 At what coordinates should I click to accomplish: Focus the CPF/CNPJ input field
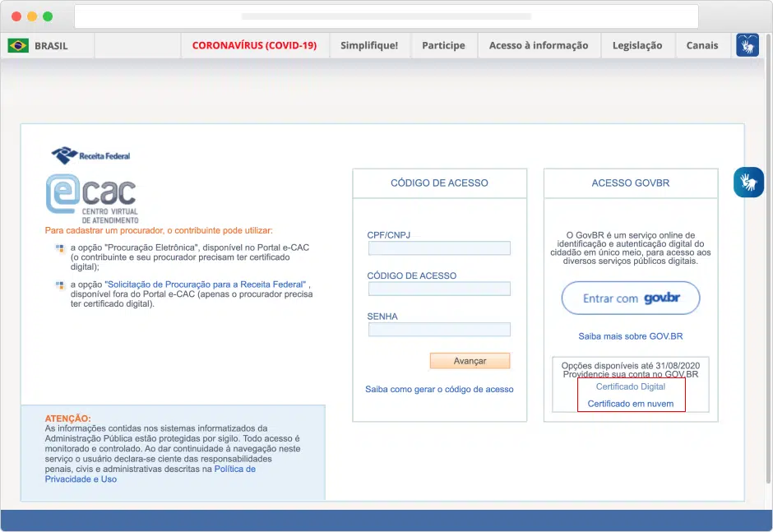coord(439,248)
